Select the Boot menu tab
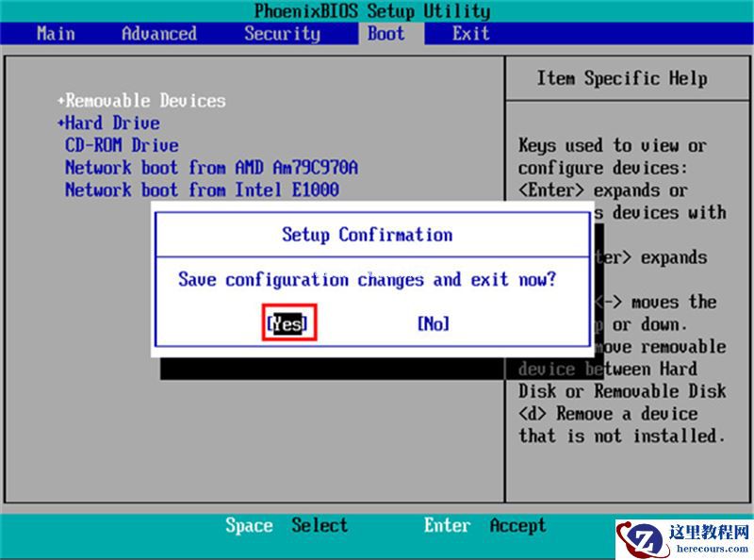 point(385,33)
